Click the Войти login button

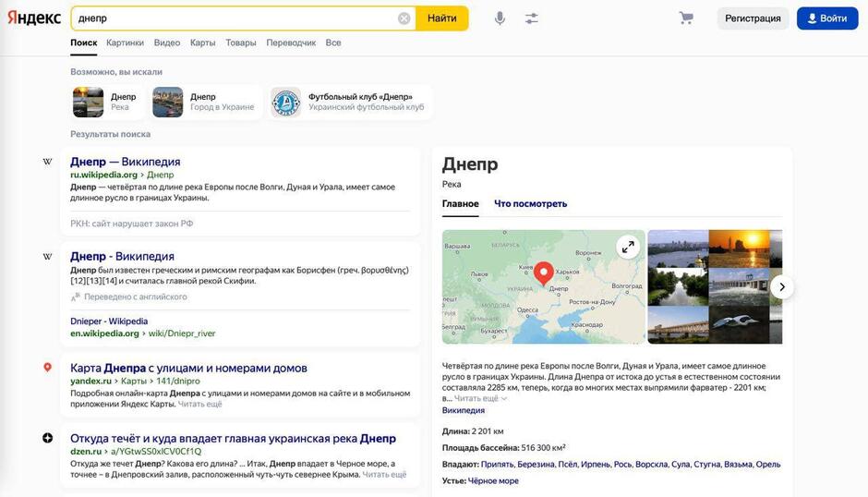pos(827,18)
